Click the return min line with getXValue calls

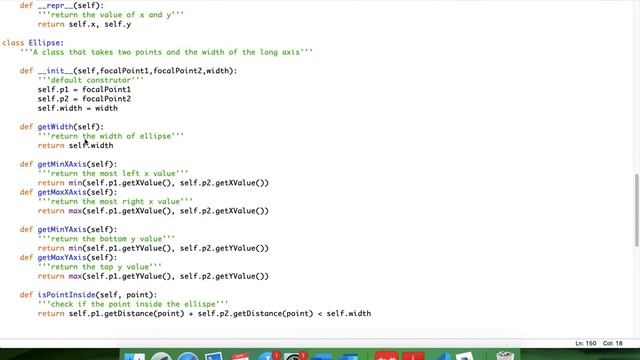pyautogui.click(x=153, y=183)
